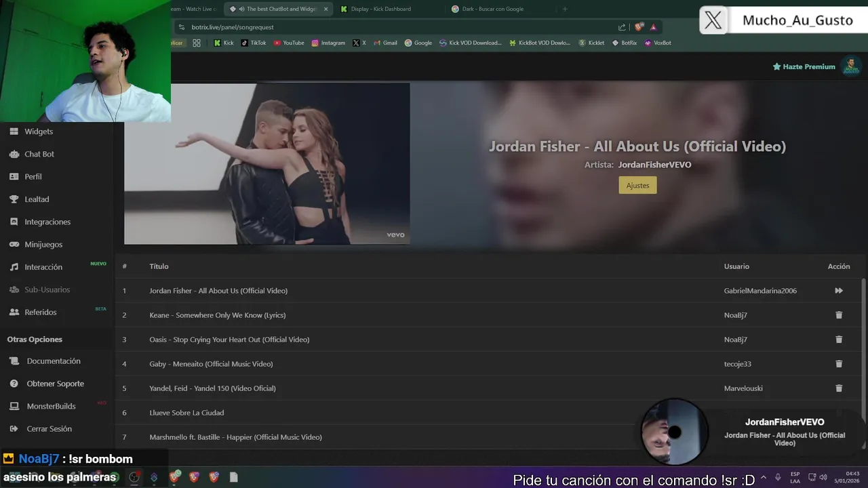
Task: Click GabrielMandarina2006 user name
Action: pyautogui.click(x=760, y=291)
